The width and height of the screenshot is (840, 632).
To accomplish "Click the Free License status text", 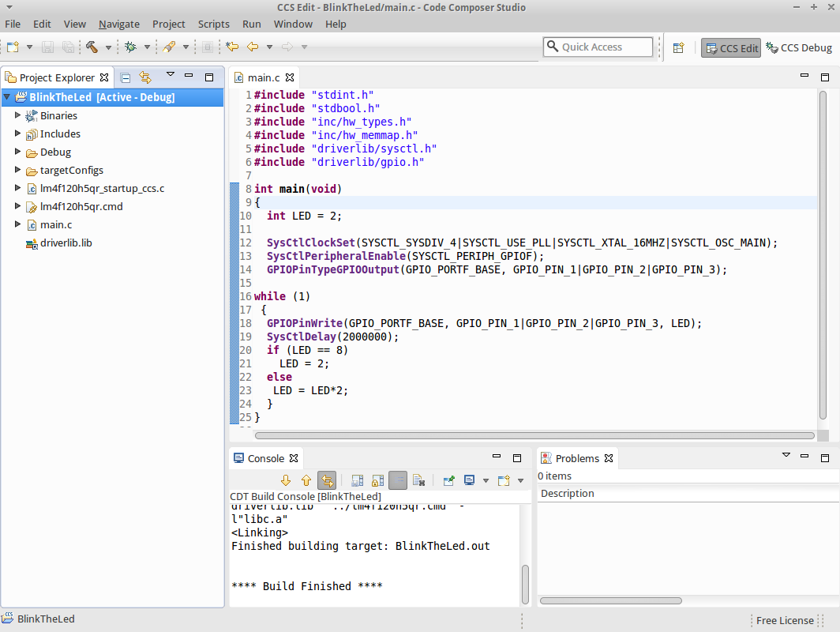I will coord(785,620).
